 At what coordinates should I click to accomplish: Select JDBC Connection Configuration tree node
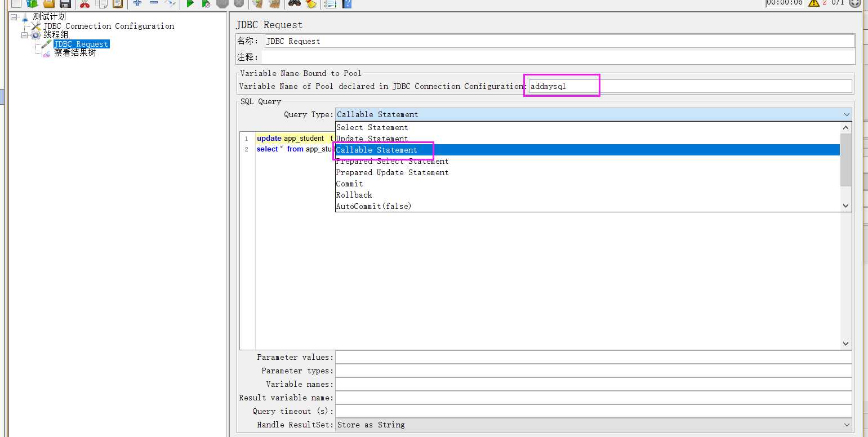pyautogui.click(x=109, y=26)
